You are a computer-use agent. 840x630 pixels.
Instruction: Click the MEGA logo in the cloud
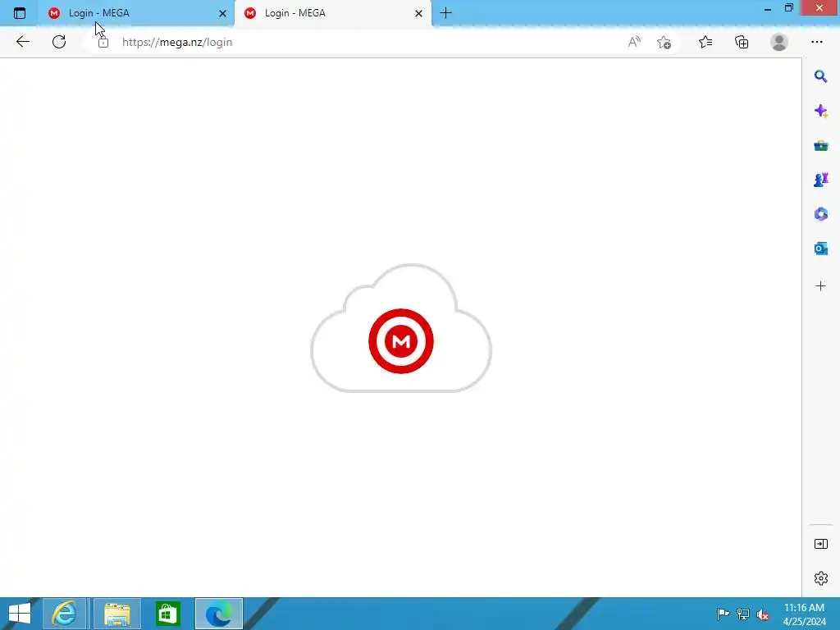click(x=400, y=340)
